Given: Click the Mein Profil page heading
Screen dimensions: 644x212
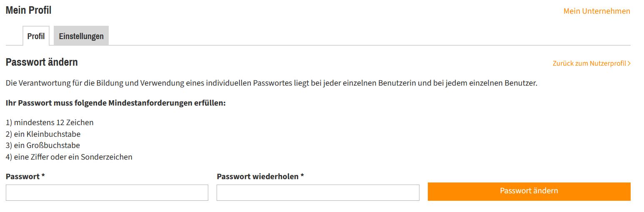Looking at the screenshot, I should pyautogui.click(x=28, y=10).
